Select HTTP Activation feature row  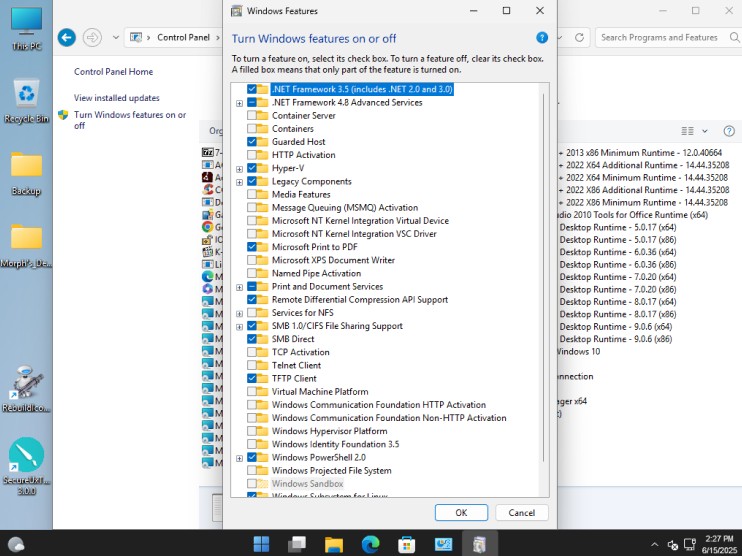click(303, 155)
